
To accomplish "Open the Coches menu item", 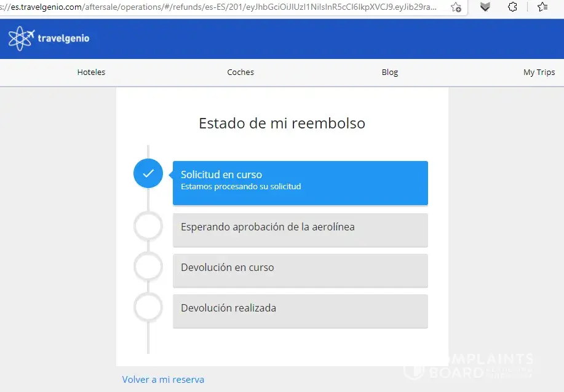I will 240,72.
